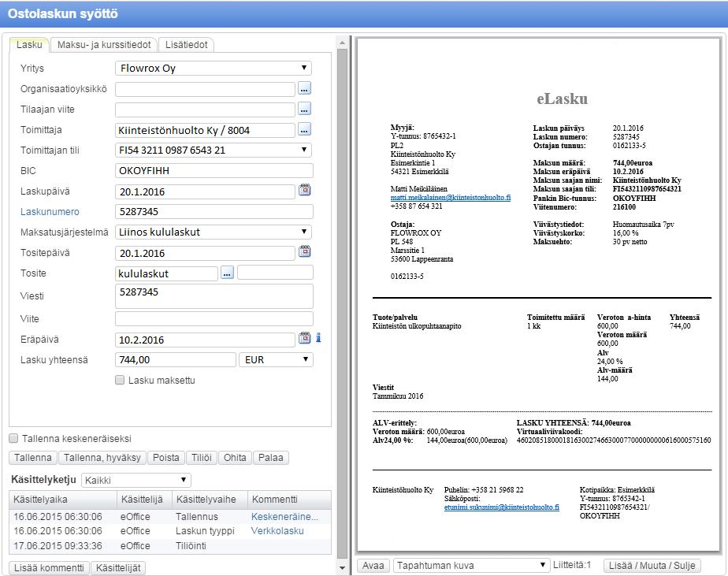Switch to the Lasku tab
The width and height of the screenshot is (728, 576).
pos(29,45)
